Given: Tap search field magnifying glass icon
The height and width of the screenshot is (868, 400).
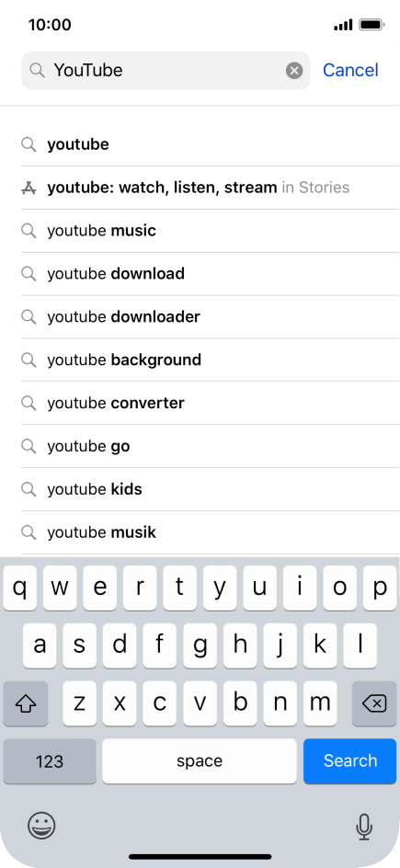Looking at the screenshot, I should pyautogui.click(x=37, y=70).
